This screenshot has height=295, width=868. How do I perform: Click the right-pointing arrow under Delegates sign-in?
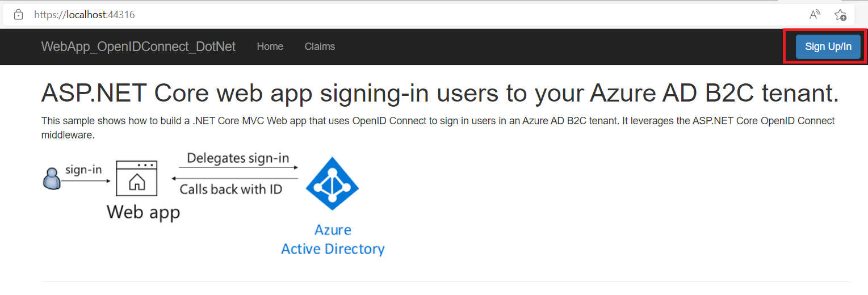tap(238, 167)
